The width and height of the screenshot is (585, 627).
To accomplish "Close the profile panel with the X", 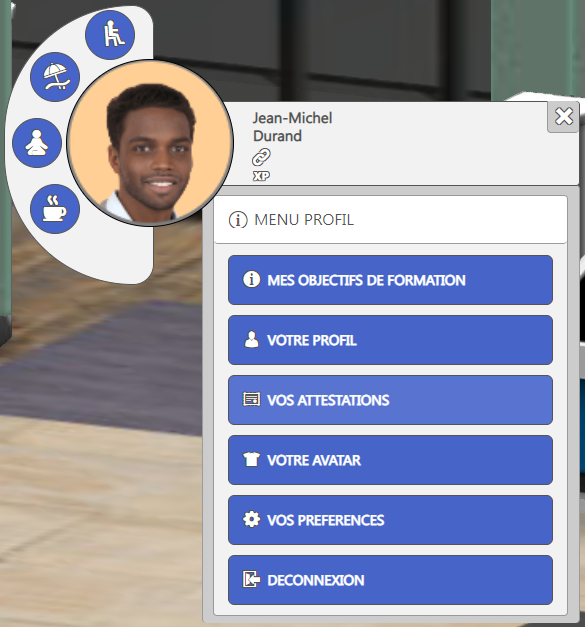I will [564, 117].
